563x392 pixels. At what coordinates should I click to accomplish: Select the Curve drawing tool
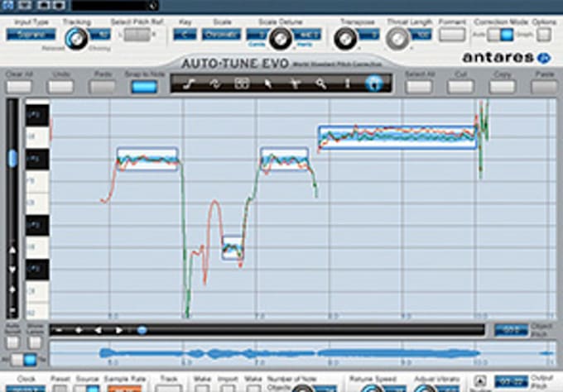pos(215,84)
